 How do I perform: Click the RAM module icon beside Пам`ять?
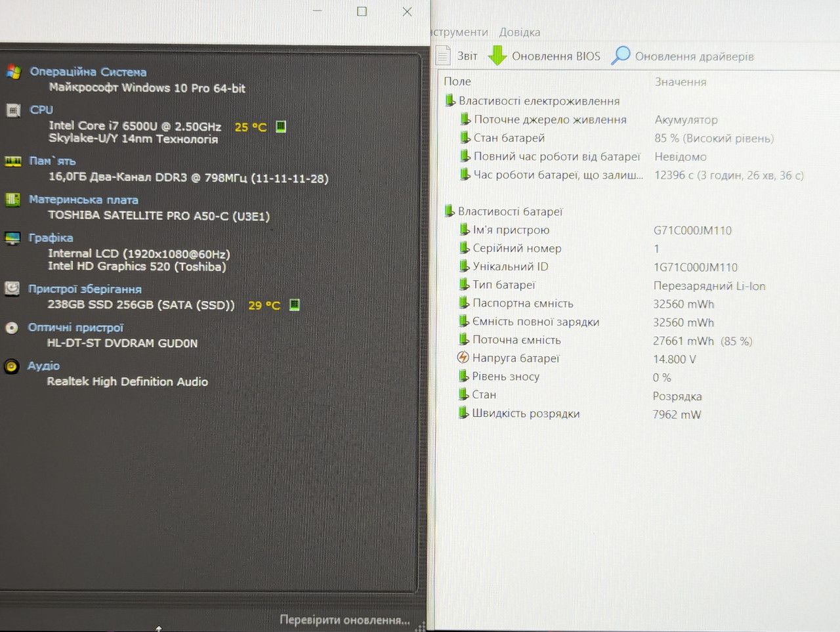[x=13, y=161]
